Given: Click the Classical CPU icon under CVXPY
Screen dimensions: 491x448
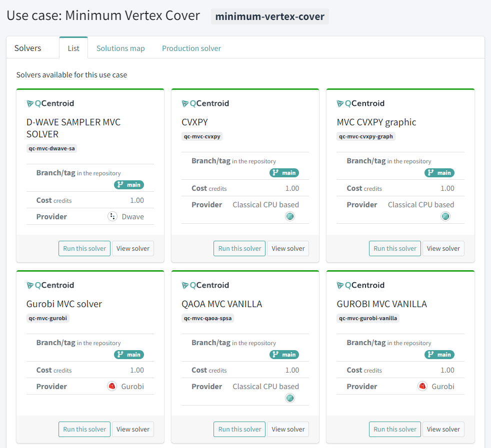Looking at the screenshot, I should (x=290, y=216).
